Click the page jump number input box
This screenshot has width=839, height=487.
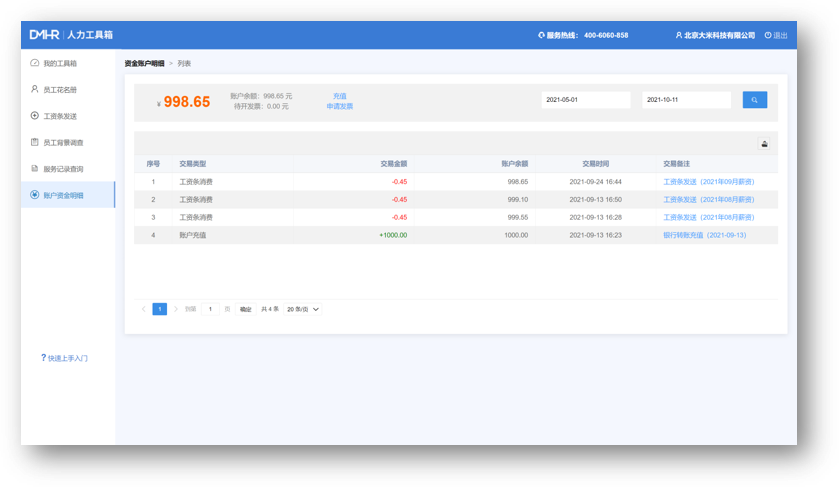point(210,309)
